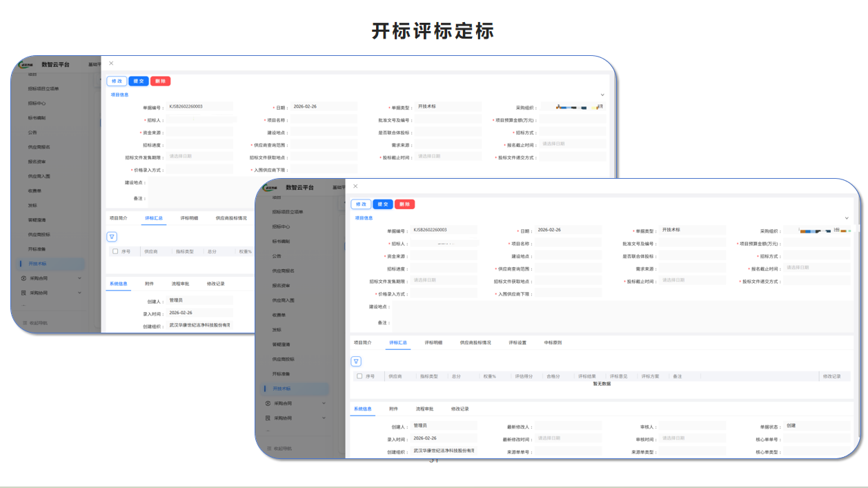This screenshot has height=488, width=868.
Task: Click red 删除 button in back screenshot
Action: click(161, 81)
